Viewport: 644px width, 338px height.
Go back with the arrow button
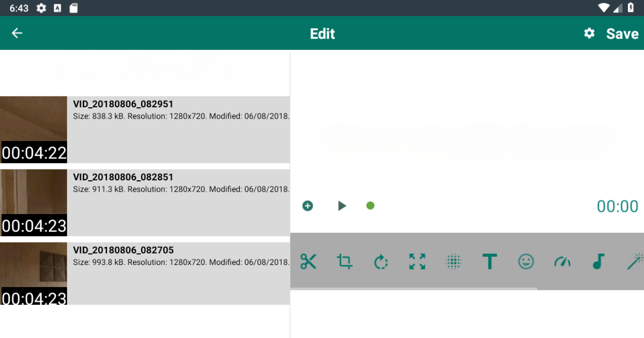(x=17, y=33)
